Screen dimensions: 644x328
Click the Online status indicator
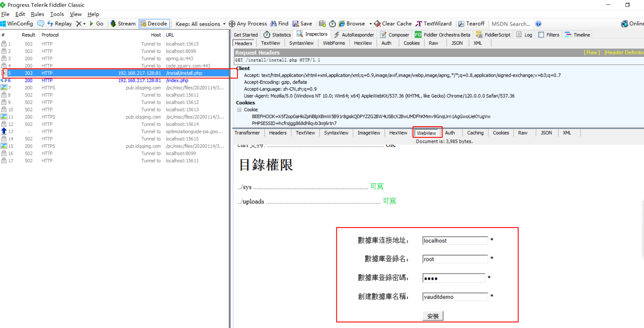[x=632, y=24]
